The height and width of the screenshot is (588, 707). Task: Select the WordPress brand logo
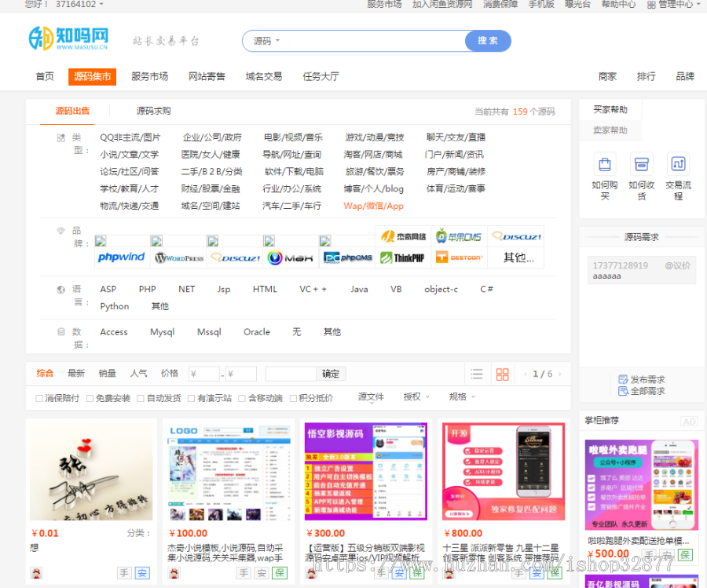point(179,257)
